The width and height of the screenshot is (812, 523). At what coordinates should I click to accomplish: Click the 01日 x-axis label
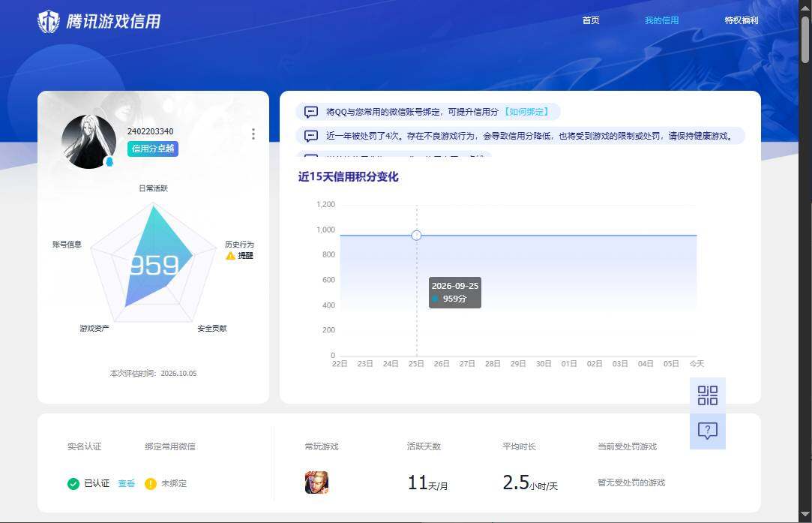(568, 364)
